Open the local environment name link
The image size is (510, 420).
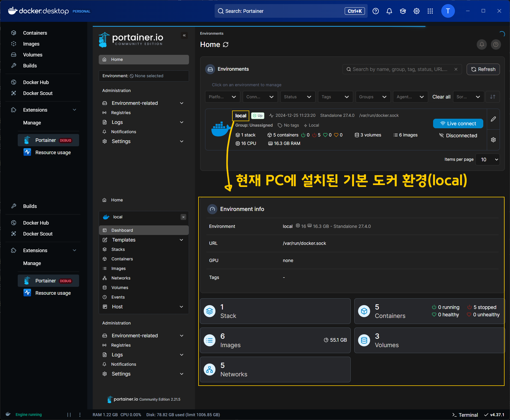click(241, 116)
